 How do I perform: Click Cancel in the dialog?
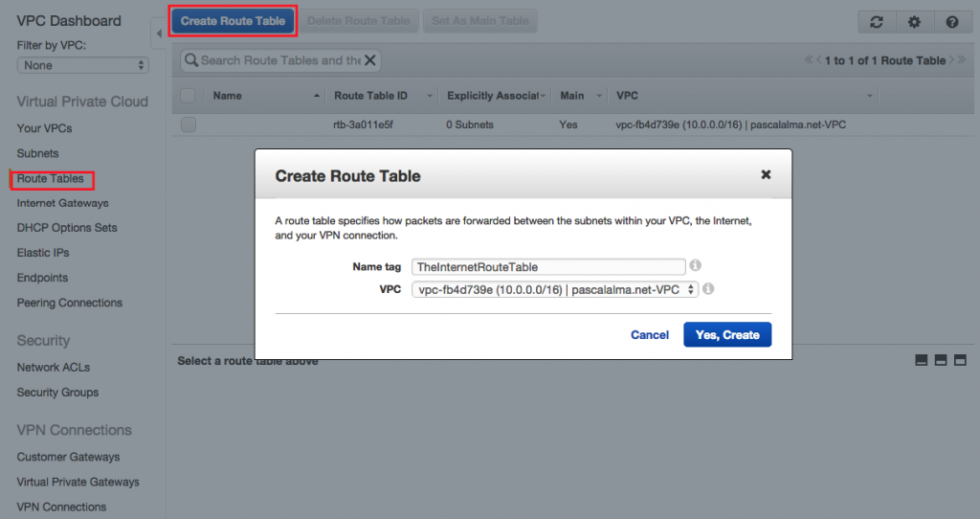pos(650,334)
